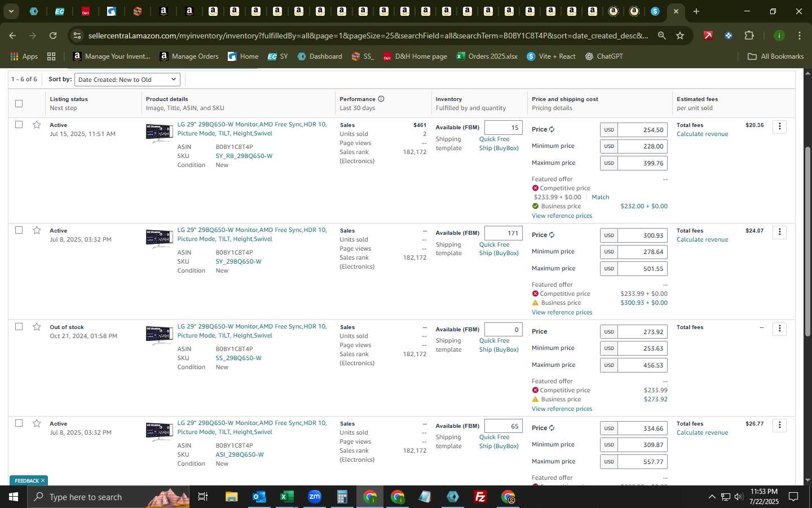This screenshot has height=508, width=812.
Task: Open the Task View taskbar icon
Action: [203, 497]
